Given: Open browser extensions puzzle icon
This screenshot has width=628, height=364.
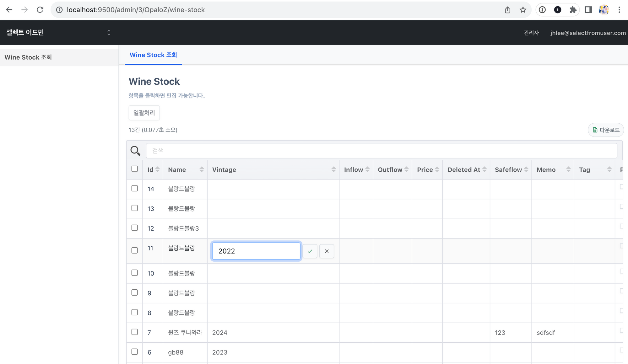Looking at the screenshot, I should click(573, 10).
